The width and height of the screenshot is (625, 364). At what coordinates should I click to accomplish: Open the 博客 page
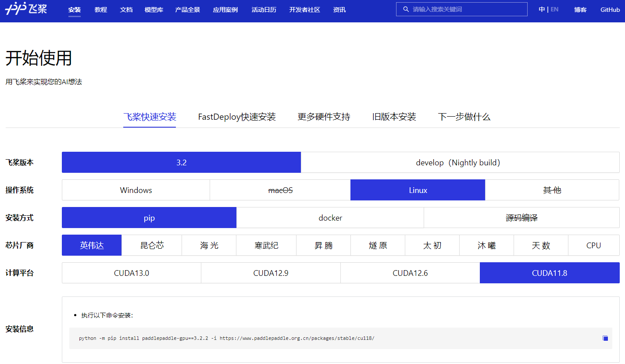580,9
